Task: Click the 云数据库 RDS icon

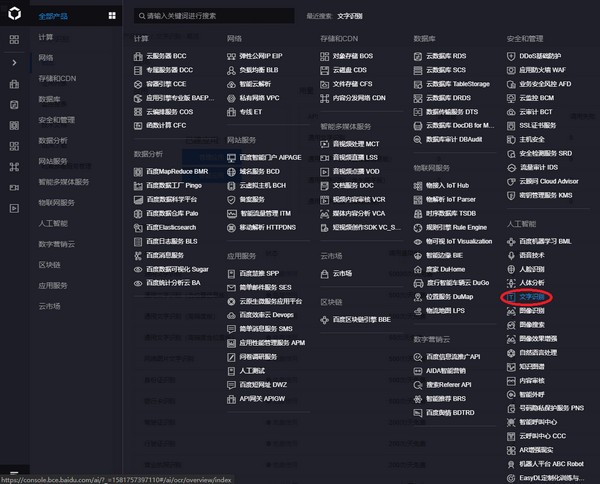Action: [x=418, y=57]
